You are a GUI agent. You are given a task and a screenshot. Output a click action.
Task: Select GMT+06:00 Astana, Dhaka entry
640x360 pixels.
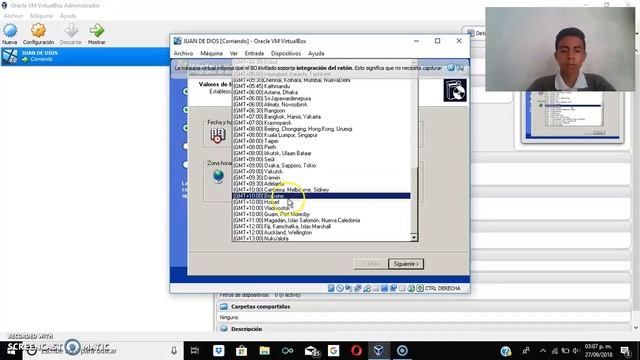click(321, 92)
